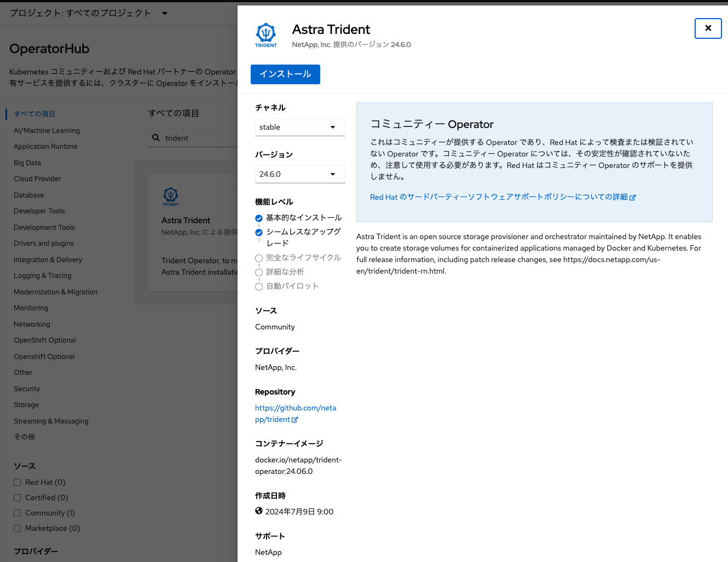Click the 基本的なインストール capability level indicator
The image size is (728, 562).
tap(259, 218)
